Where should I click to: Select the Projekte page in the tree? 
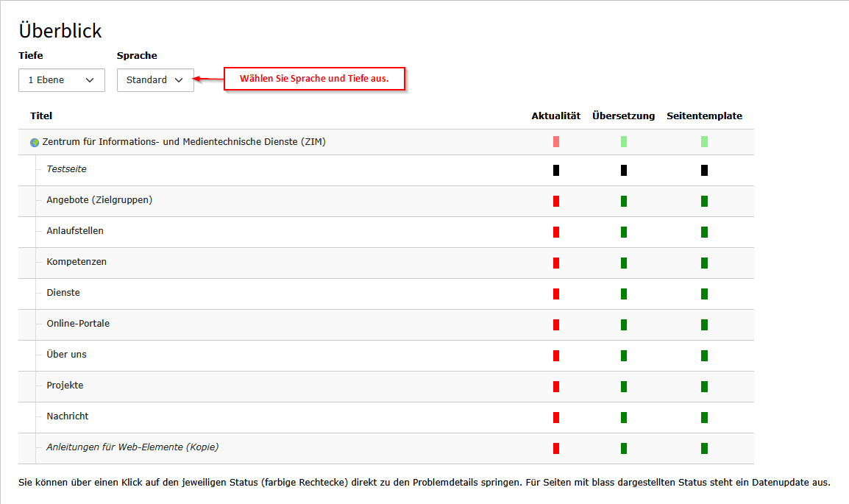point(65,386)
